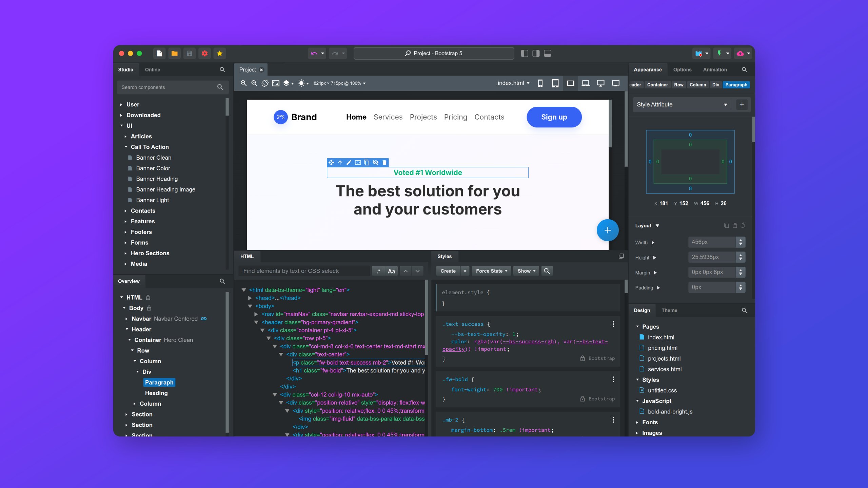Hide the selected element using the eye-slash icon
This screenshot has width=868, height=488.
tap(375, 162)
